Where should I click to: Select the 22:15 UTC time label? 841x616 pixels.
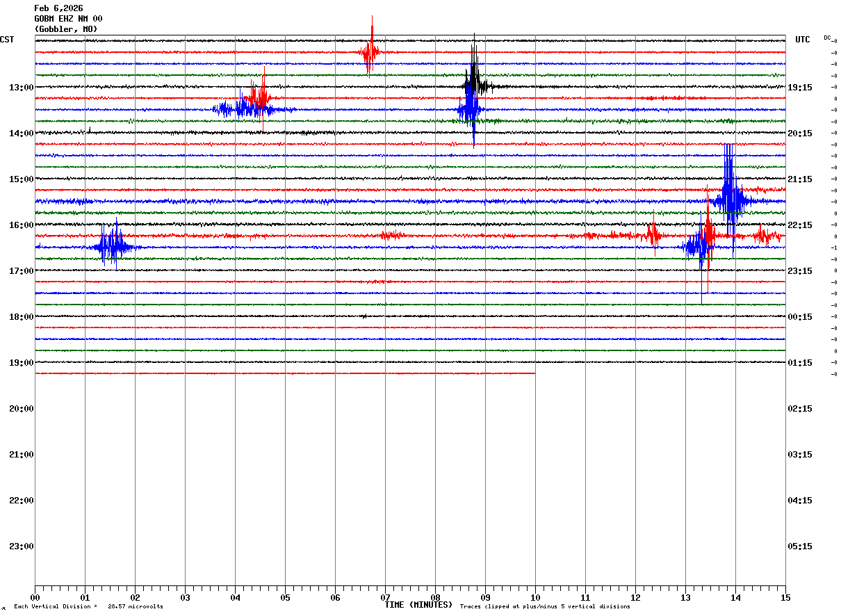(800, 225)
